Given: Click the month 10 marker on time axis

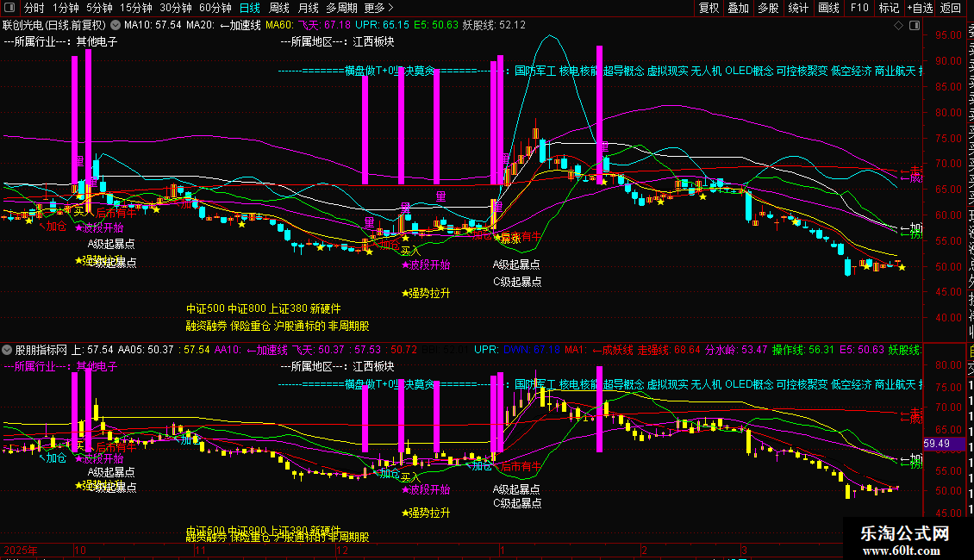Looking at the screenshot, I should point(79,551).
